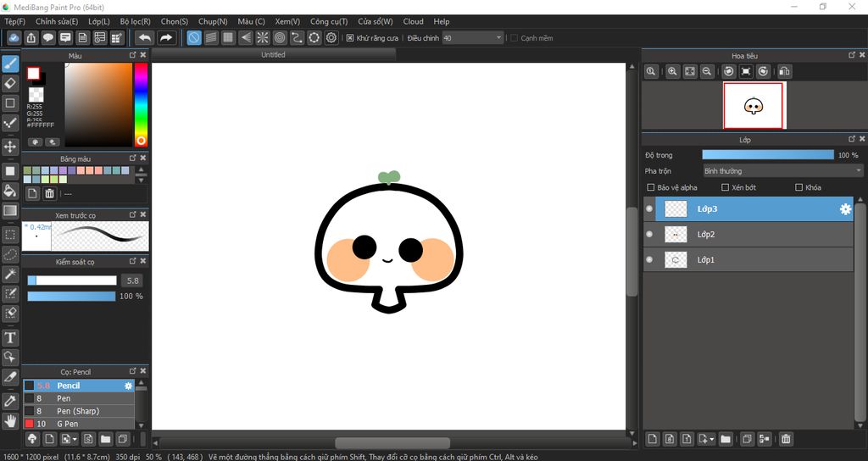
Task: Expand the add-layer dropdown arrow in Layer panel
Action: [x=711, y=440]
